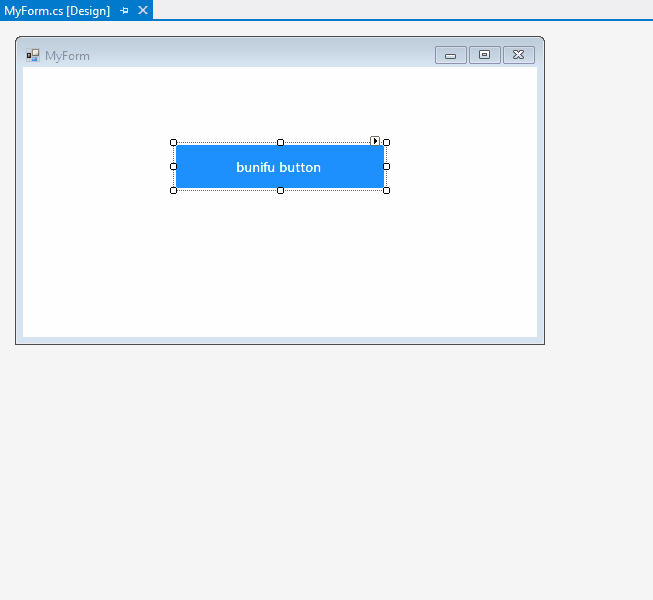Click the form's minimize box
The image size is (653, 600).
pos(450,55)
